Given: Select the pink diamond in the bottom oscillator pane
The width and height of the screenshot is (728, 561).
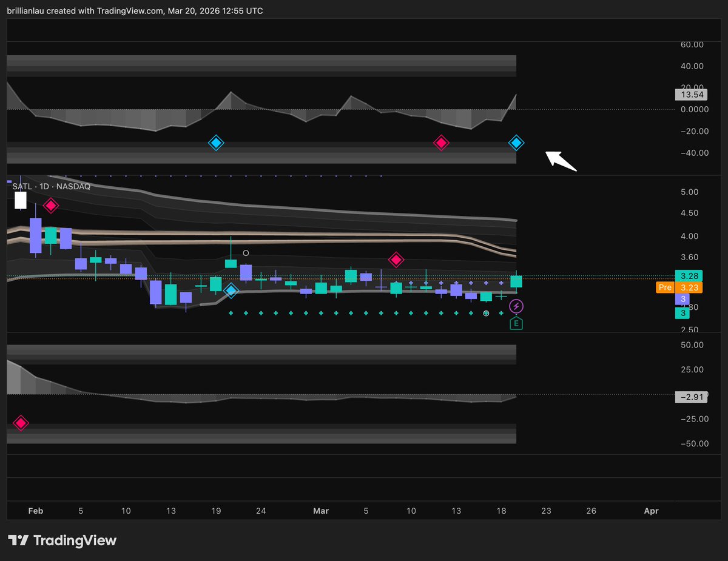Looking at the screenshot, I should (x=21, y=423).
